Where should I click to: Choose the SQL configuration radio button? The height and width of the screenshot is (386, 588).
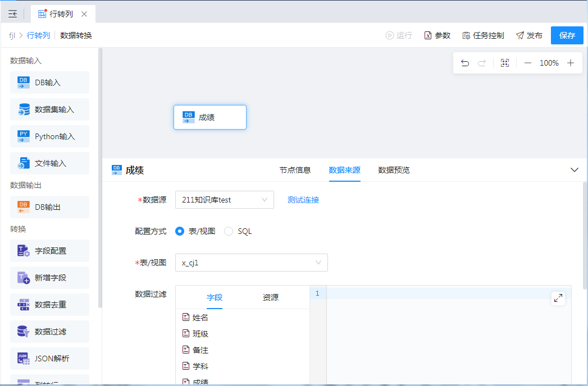coord(229,231)
